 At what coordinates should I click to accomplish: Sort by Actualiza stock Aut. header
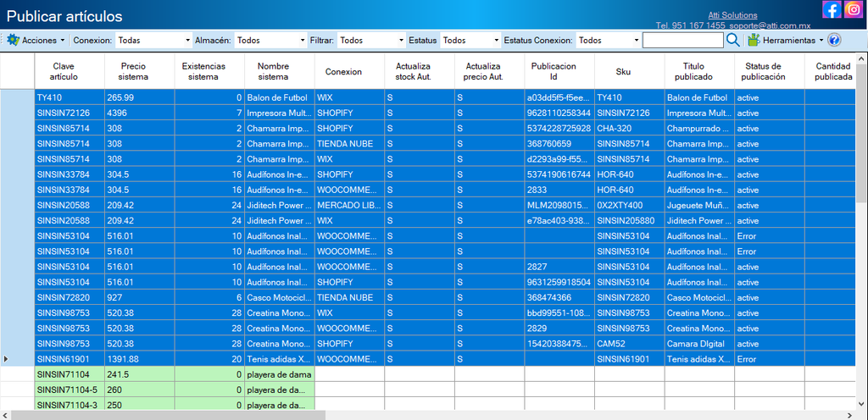(x=420, y=71)
